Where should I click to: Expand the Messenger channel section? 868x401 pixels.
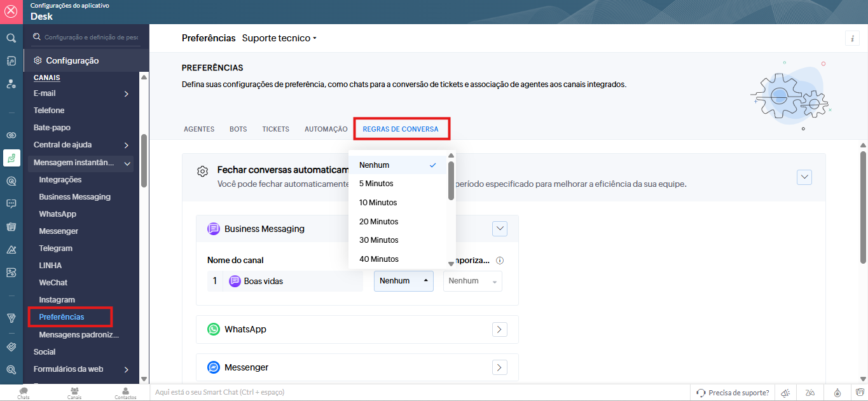pos(499,367)
